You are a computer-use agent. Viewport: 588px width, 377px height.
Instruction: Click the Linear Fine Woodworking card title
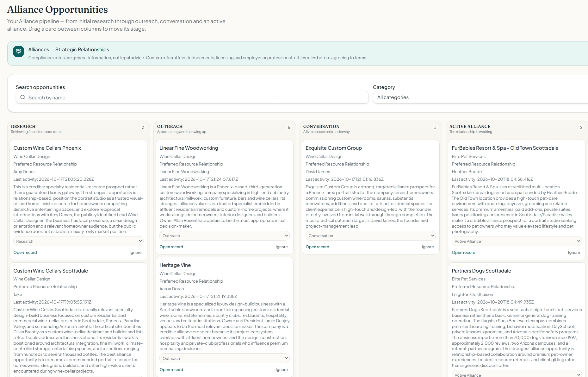click(x=189, y=148)
